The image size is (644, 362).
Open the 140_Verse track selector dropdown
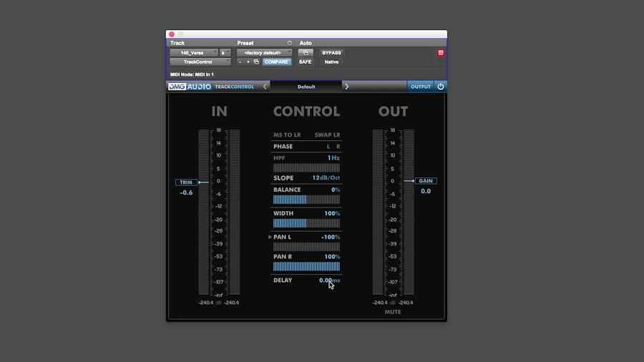tap(194, 52)
